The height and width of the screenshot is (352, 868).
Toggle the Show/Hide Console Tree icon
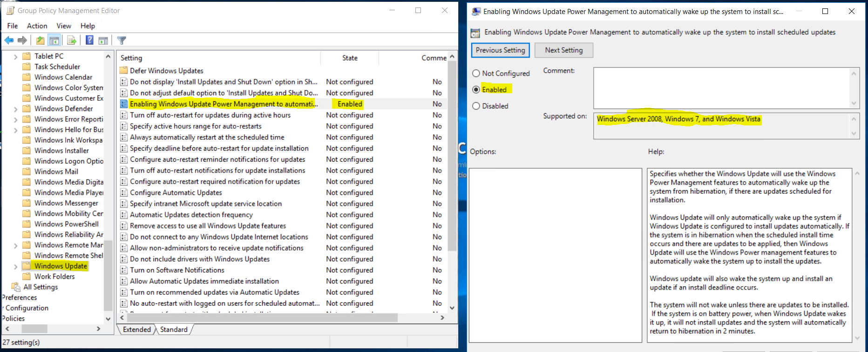(54, 41)
